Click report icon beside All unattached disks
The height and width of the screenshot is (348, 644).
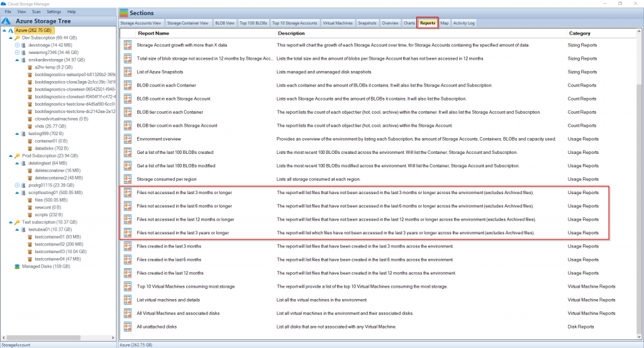128,327
